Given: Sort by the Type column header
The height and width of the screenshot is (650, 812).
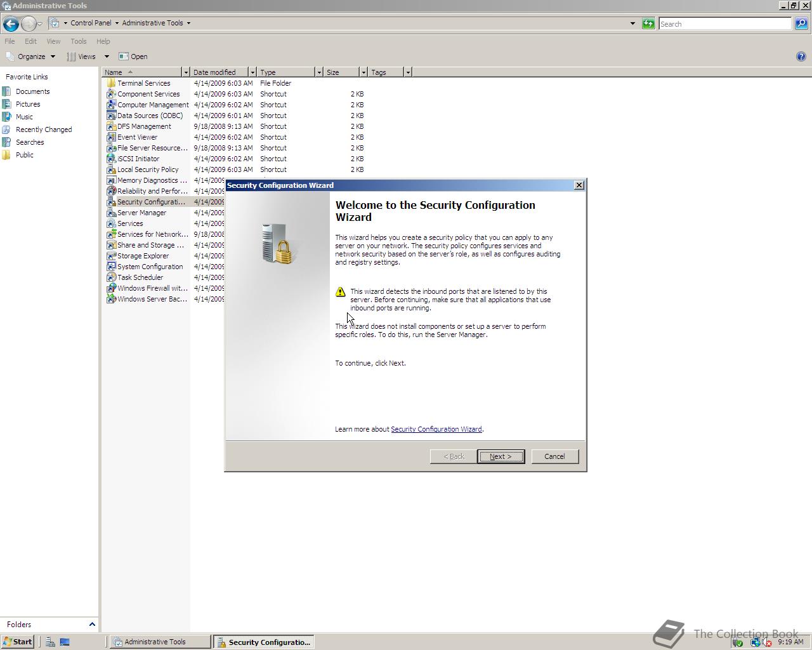Looking at the screenshot, I should 286,72.
